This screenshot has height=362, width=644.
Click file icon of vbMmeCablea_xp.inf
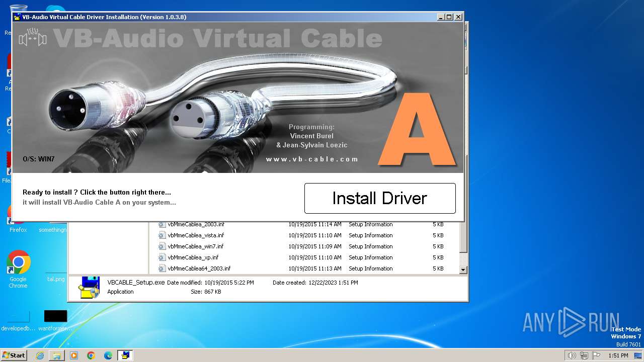[x=162, y=257]
